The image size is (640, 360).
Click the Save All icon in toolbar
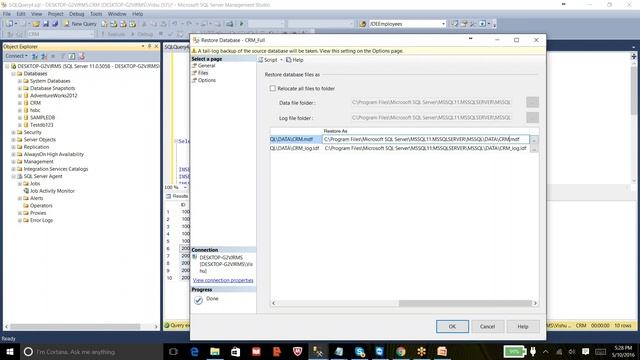point(55,24)
